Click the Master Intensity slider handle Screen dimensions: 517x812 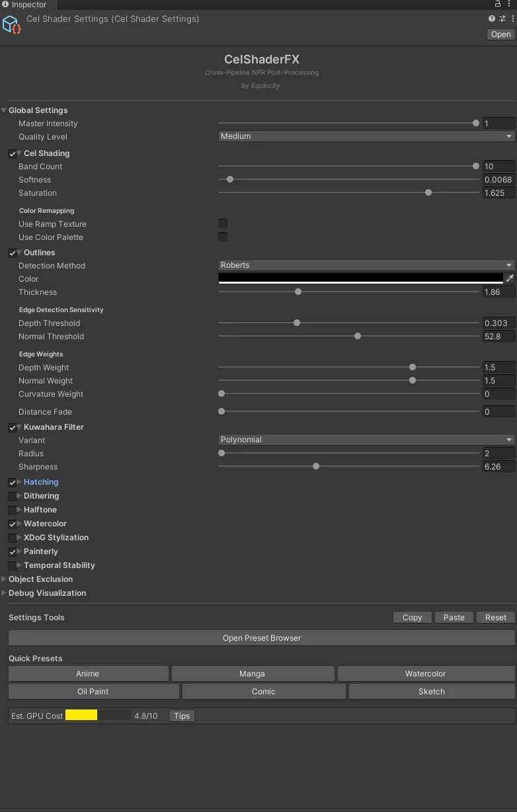click(x=476, y=123)
